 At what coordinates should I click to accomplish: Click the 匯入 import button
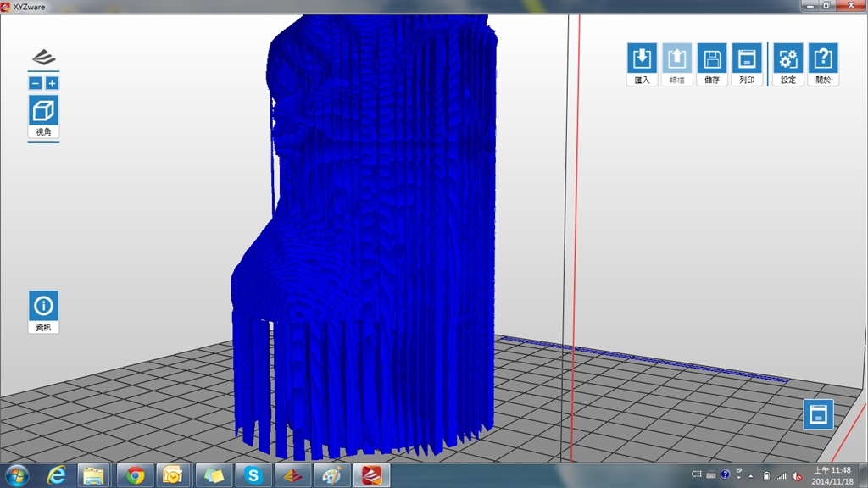642,64
